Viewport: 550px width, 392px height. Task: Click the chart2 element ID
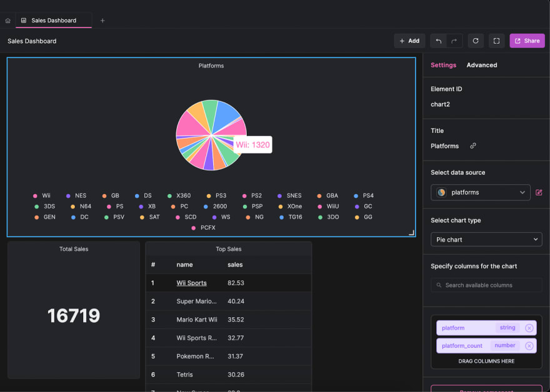pos(440,104)
